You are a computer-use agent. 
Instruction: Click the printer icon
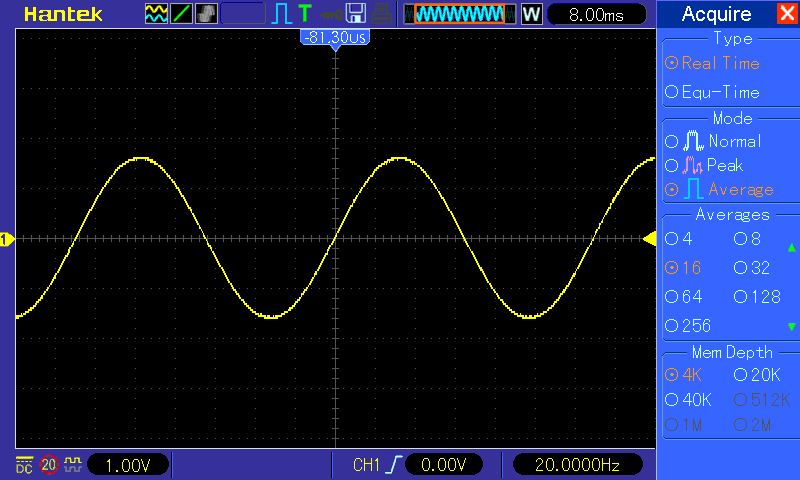click(381, 14)
